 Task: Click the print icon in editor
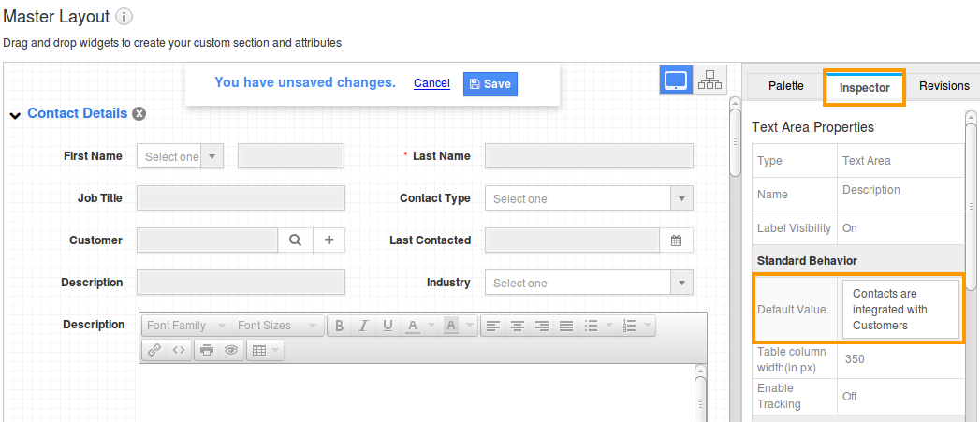pos(207,350)
